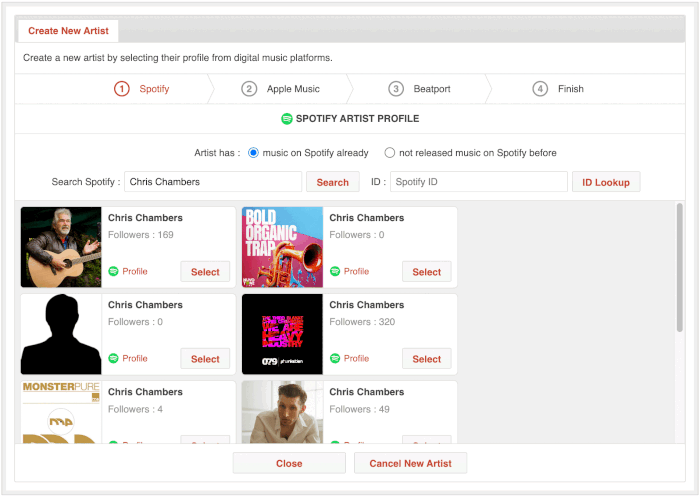This screenshot has width=700, height=497.
Task: Go to the Spotify wizard step
Action: point(142,89)
